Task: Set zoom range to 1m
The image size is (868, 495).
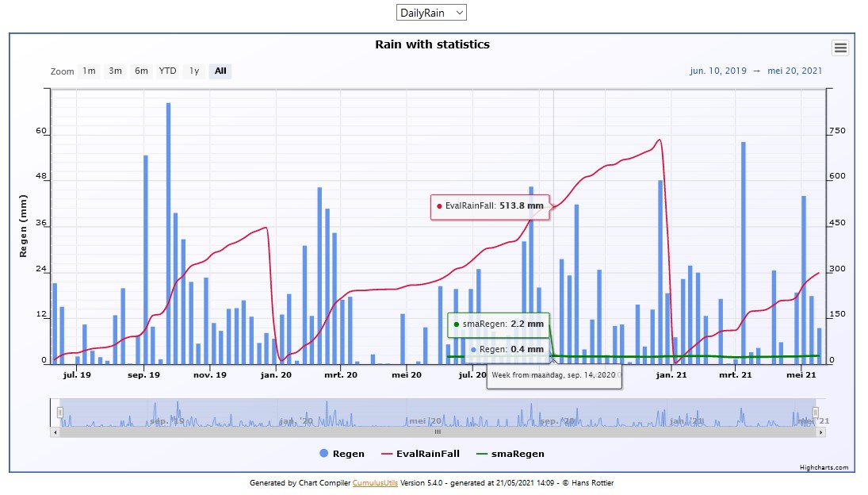Action: [x=89, y=71]
